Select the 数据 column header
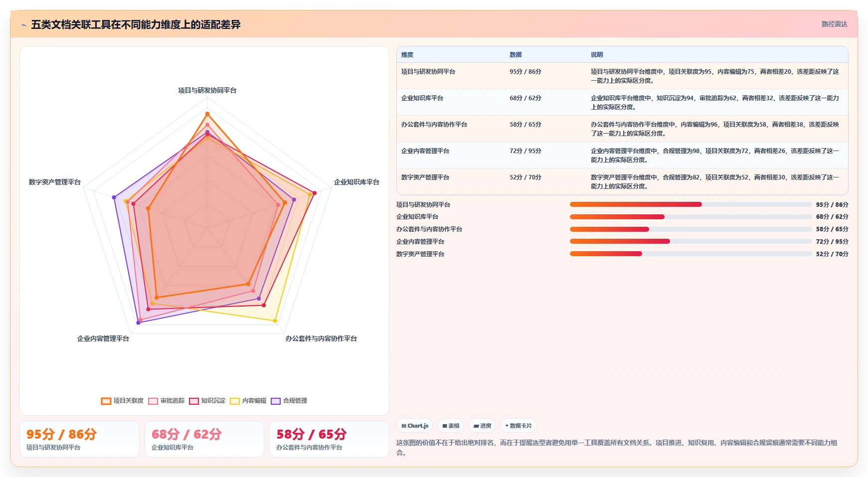Image resolution: width=868 pixels, height=477 pixels. point(516,55)
